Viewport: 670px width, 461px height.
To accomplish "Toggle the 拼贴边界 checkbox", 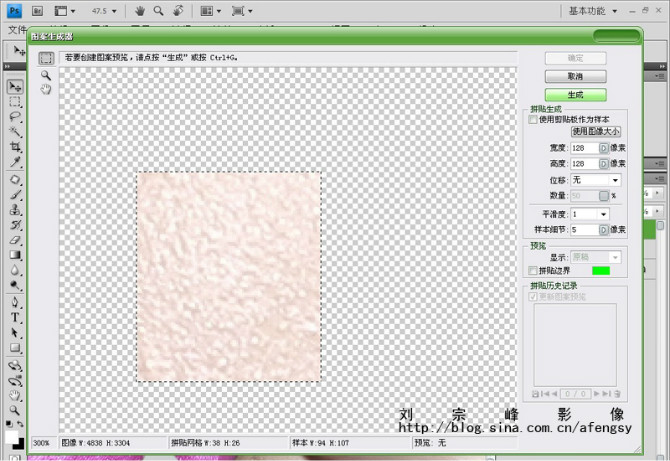I will pos(533,270).
